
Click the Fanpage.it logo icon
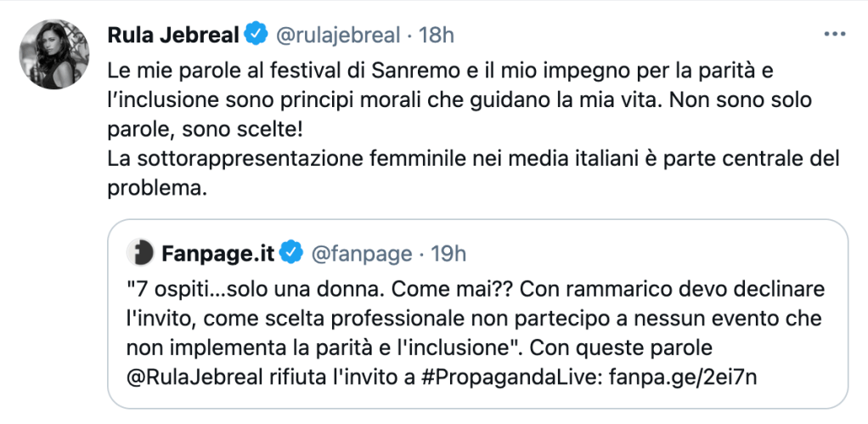pyautogui.click(x=139, y=252)
